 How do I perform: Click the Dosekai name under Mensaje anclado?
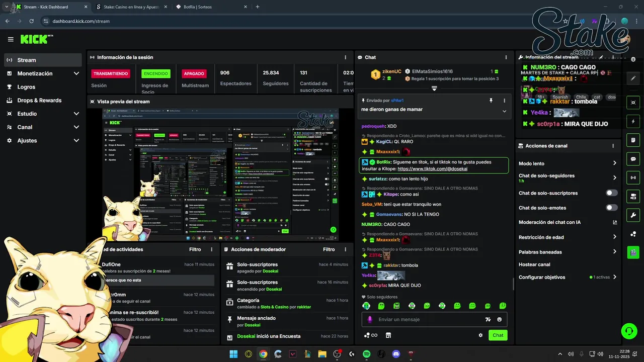[253, 325]
